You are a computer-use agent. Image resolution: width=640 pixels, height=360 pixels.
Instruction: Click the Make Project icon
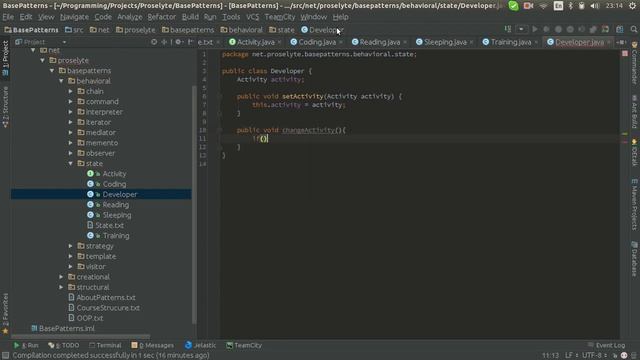click(508, 29)
